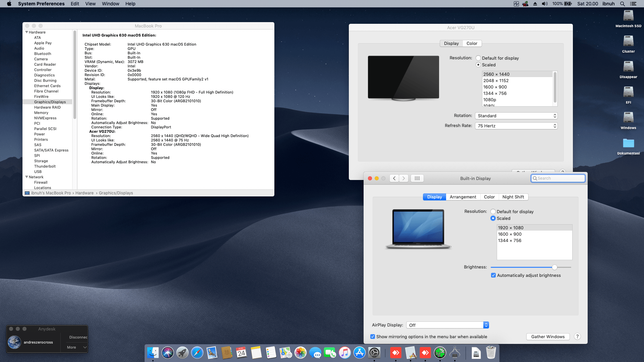Open Rotation dropdown set to Standard

[516, 116]
